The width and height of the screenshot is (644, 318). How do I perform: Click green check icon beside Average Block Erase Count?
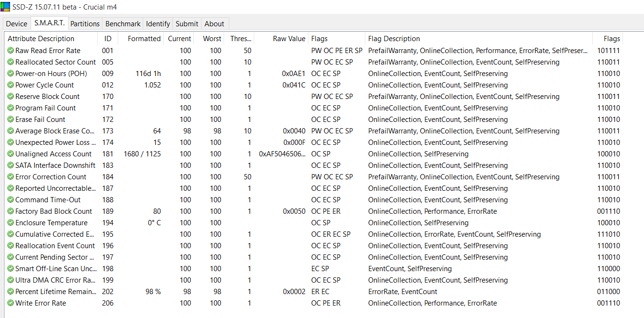[11, 131]
